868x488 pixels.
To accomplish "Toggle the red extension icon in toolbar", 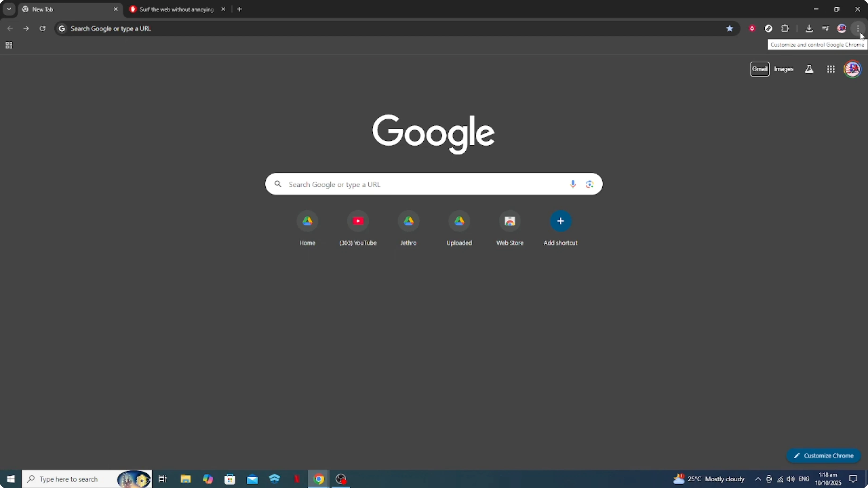I will click(752, 28).
